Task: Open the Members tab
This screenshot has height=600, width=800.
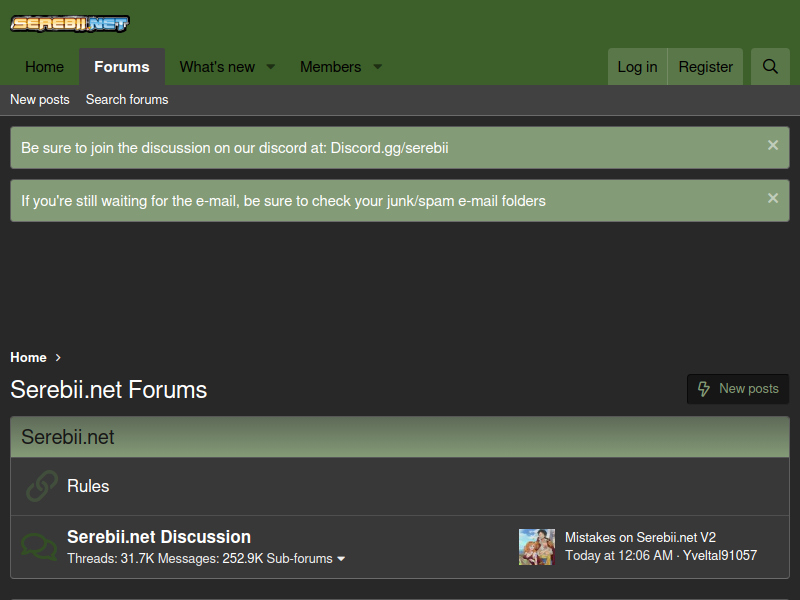Action: click(331, 67)
